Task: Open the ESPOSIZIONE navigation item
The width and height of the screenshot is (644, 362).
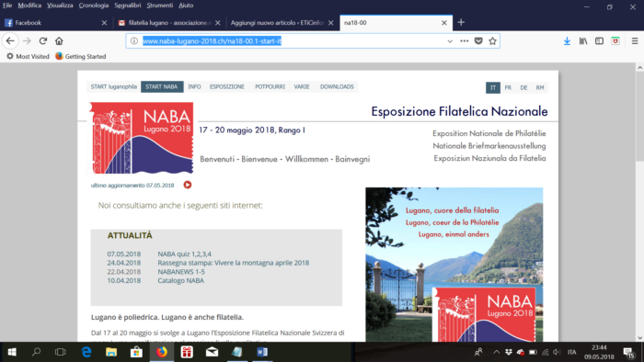Action: coord(226,87)
